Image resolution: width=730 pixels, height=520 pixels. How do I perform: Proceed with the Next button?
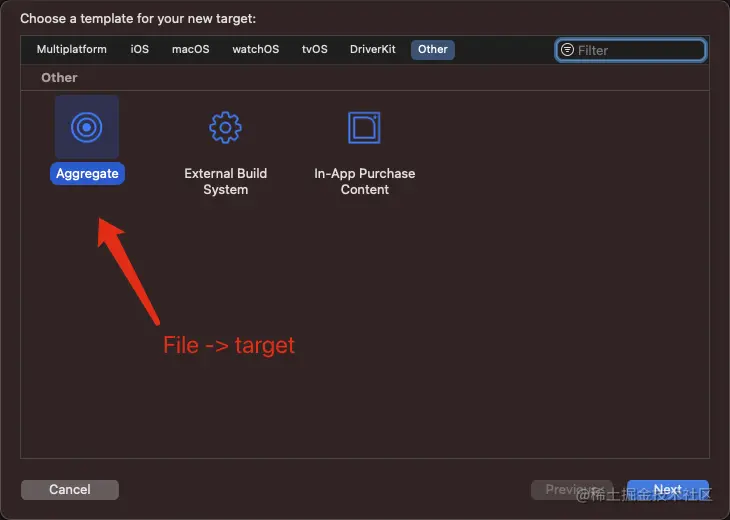coord(668,490)
